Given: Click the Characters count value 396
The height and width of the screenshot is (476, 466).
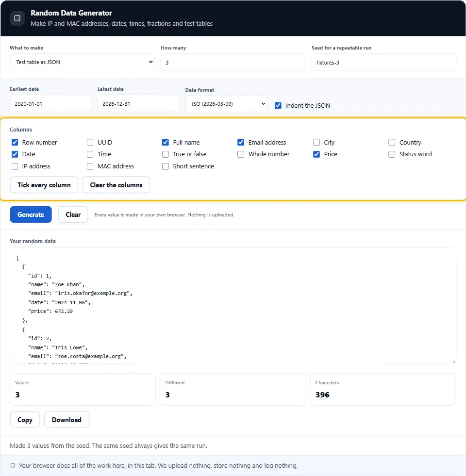Looking at the screenshot, I should coord(322,394).
